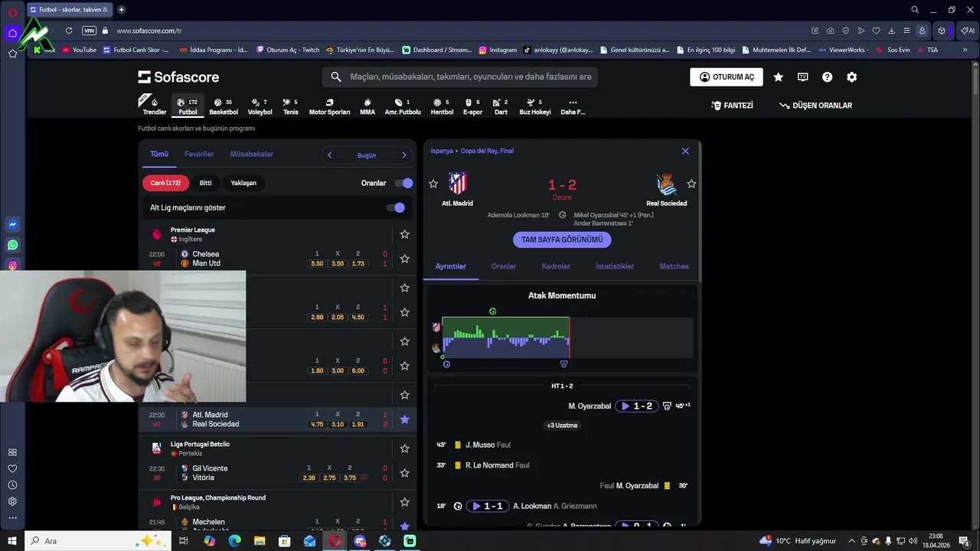This screenshot has width=980, height=551.
Task: Select the Voleybol sport icon
Action: click(260, 106)
